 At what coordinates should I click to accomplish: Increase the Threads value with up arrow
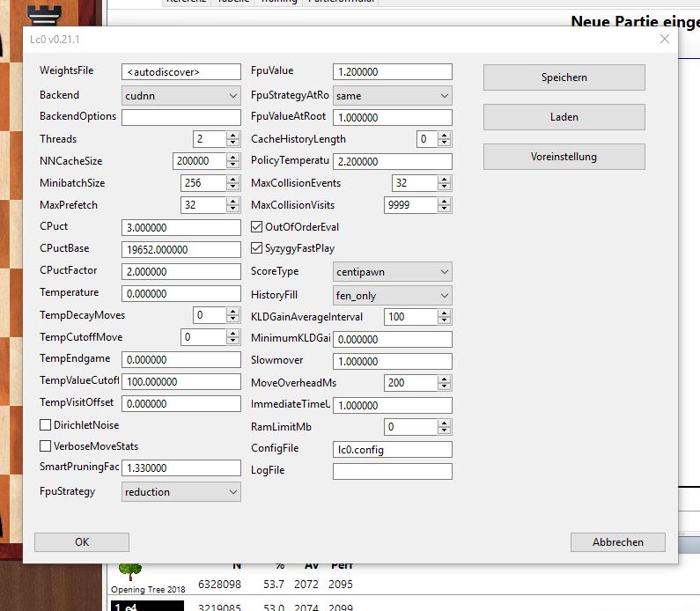[x=232, y=135]
